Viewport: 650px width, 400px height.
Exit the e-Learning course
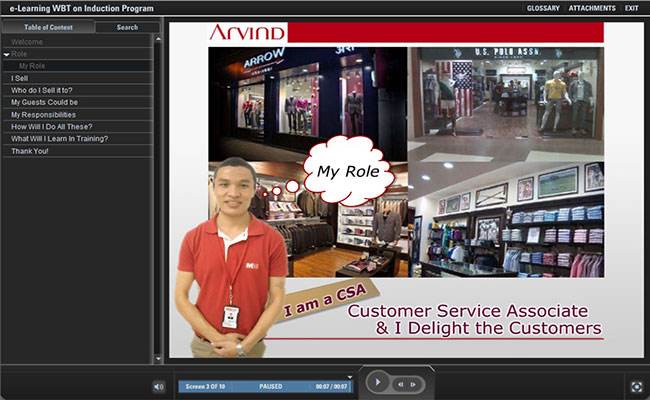point(631,8)
